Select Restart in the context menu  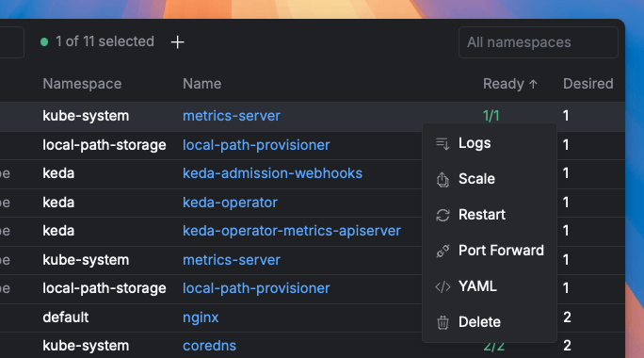[490, 215]
